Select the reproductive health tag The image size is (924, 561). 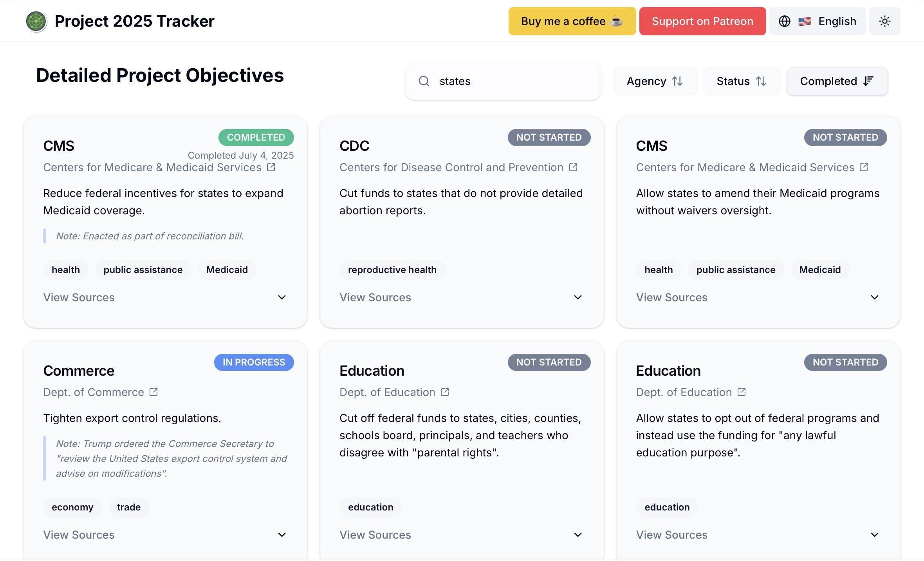392,270
